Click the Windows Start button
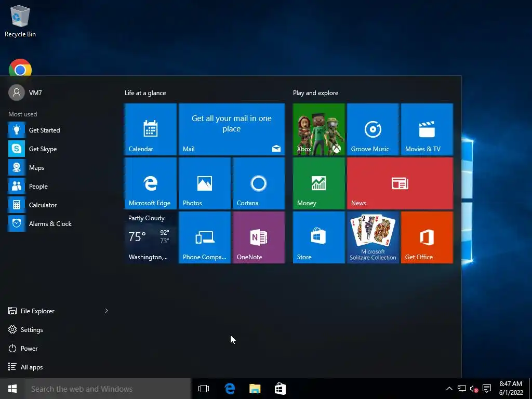532x399 pixels. coord(12,389)
